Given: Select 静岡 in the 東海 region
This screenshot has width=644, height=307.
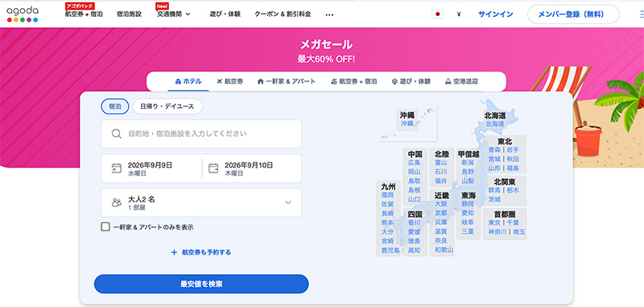Looking at the screenshot, I should tap(468, 204).
